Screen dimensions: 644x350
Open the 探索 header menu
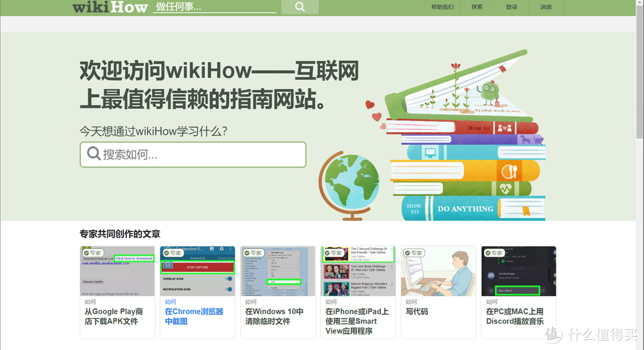coord(477,7)
